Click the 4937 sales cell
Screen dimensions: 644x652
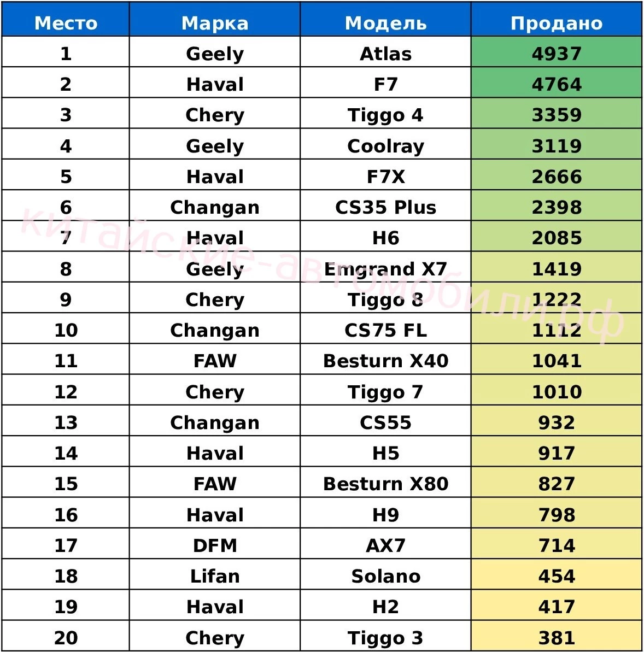tap(557, 54)
